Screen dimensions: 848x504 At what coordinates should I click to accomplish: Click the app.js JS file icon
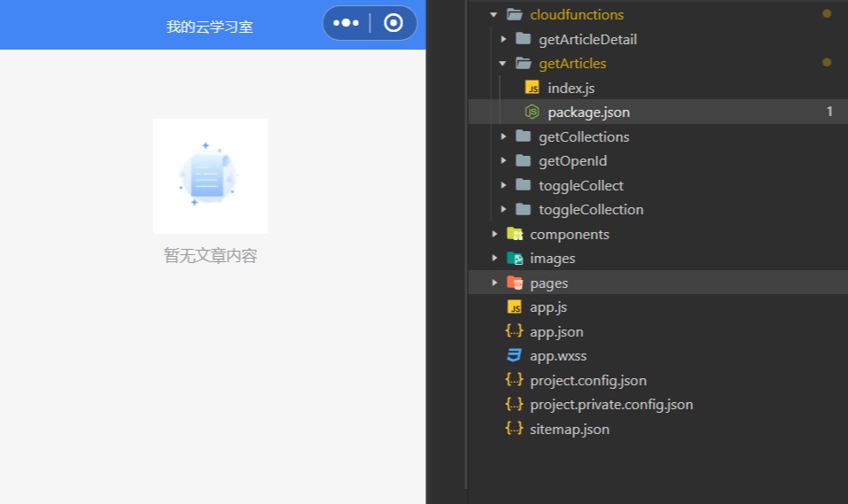(x=514, y=307)
